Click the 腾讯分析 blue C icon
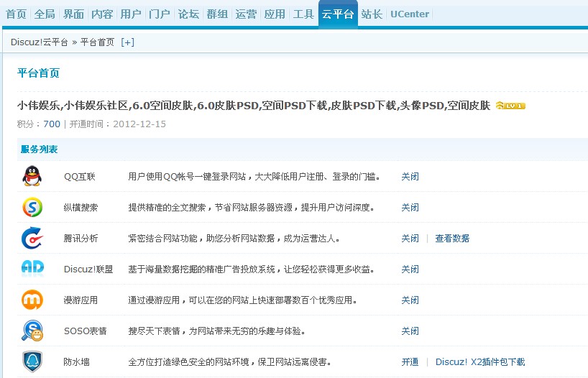This screenshot has height=378, width=588. pyautogui.click(x=32, y=238)
